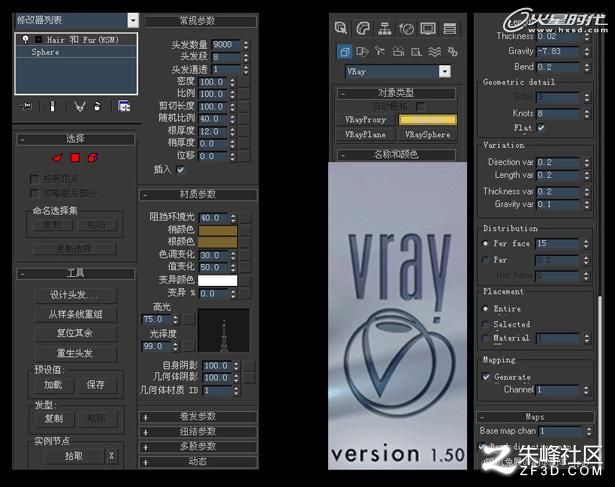
Task: Toggle lightbulb on Hair和Fur modifier
Action: (25, 39)
